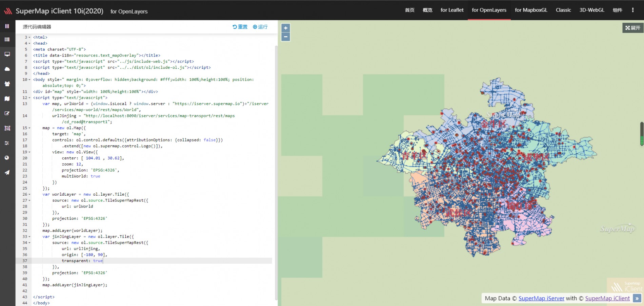Viewport: 644px width, 306px height.
Task: Click 'map.addLayer(jinJingLayer);' code line
Action: coord(75,285)
